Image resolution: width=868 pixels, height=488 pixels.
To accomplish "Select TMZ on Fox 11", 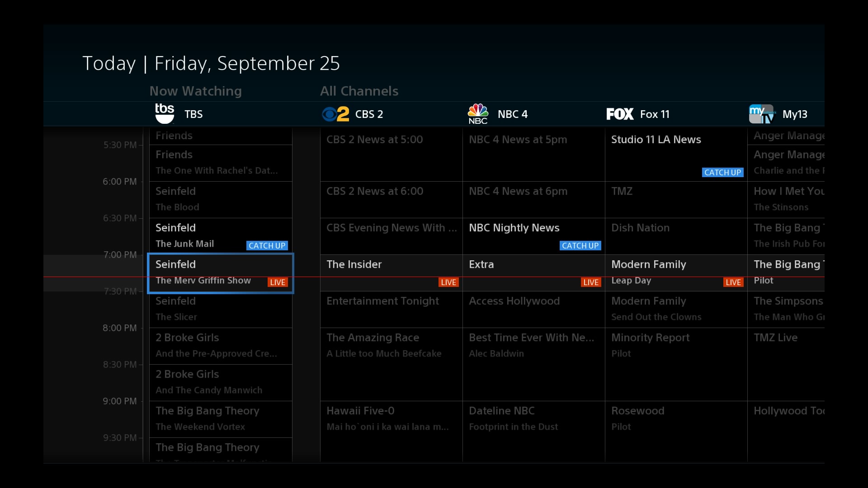I will (x=676, y=200).
